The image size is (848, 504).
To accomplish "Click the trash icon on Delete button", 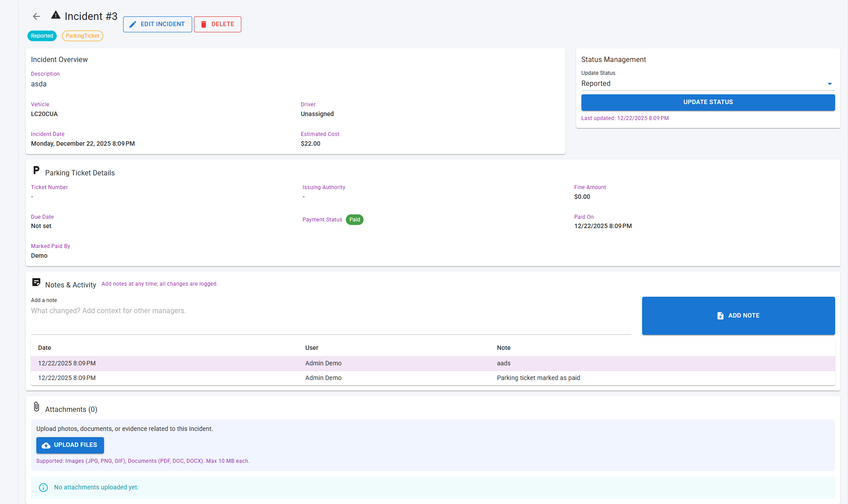I will (x=204, y=24).
